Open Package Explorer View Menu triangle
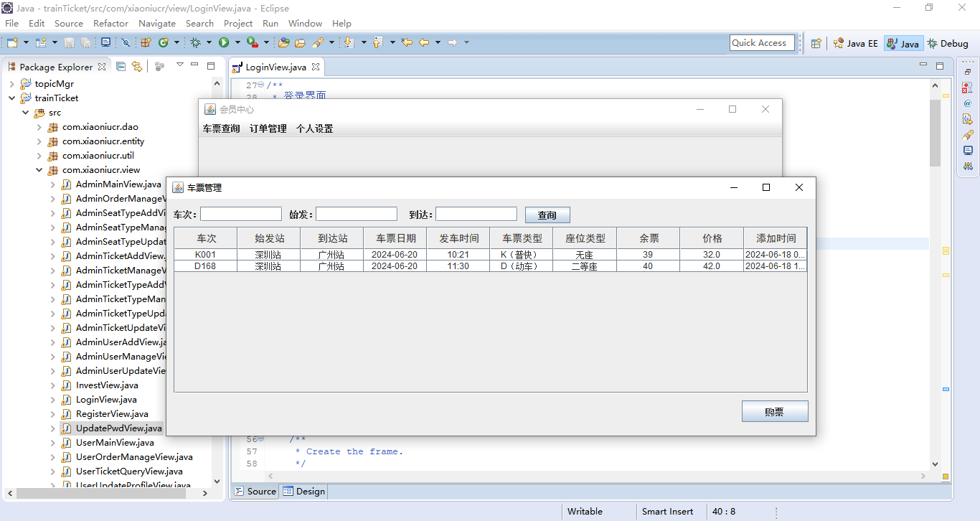 coord(180,65)
